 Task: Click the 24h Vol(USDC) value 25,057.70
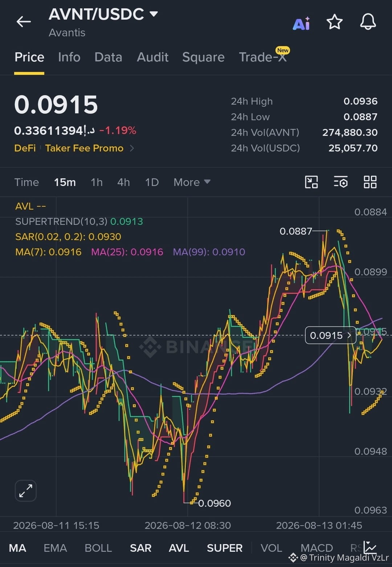pos(353,148)
